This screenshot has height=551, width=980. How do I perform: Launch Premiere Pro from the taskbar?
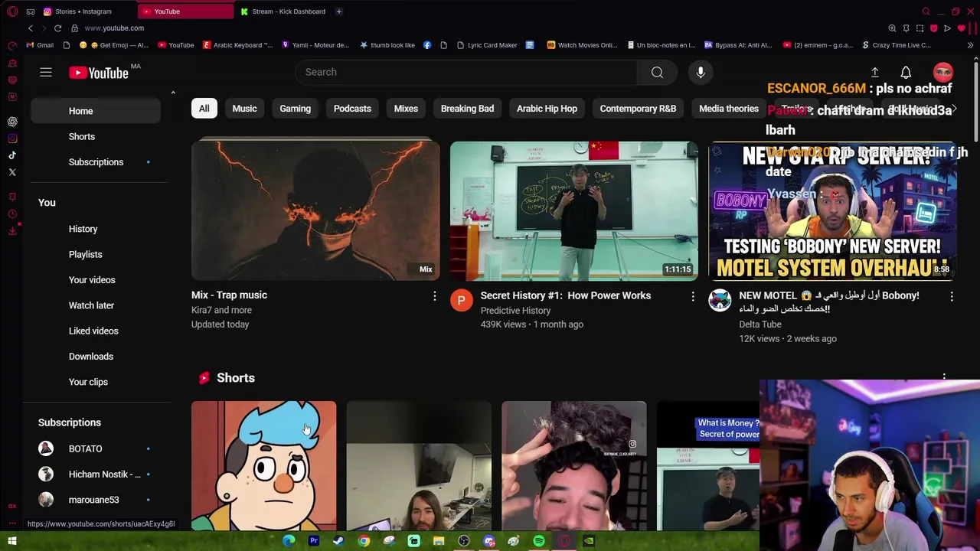314,541
